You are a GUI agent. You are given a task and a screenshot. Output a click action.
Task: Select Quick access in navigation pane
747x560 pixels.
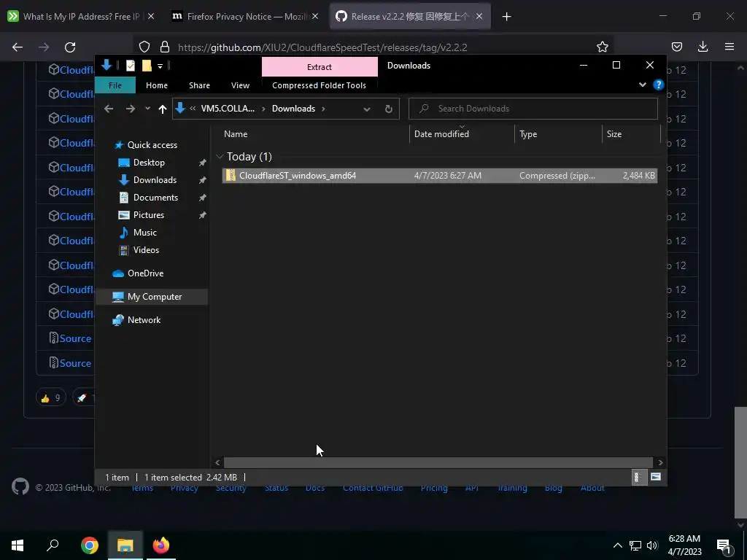152,145
